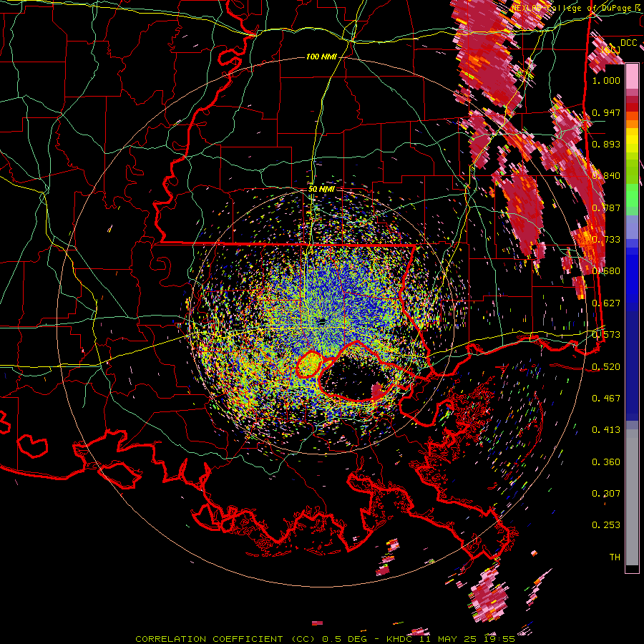Select the 0.307 scale value
644x644 pixels.
606,494
